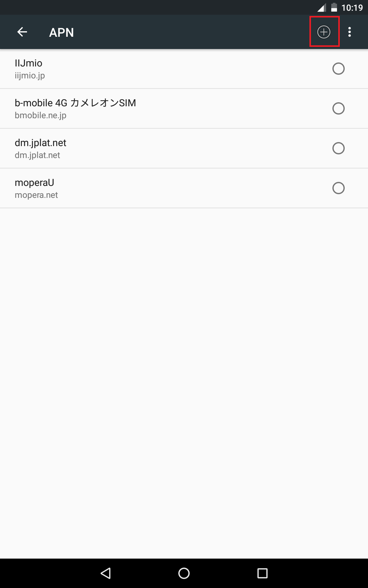
Task: Tap the battery icon in status bar
Action: click(x=334, y=7)
